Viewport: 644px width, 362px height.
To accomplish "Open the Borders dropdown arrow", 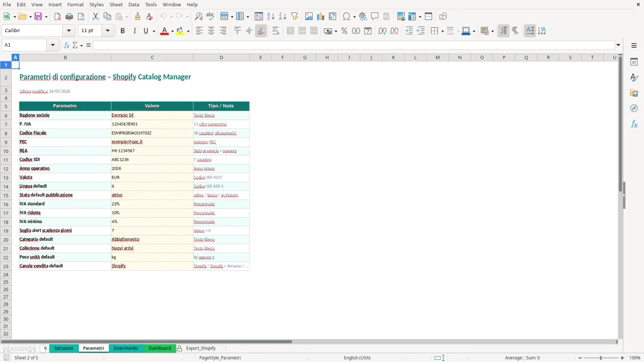I will (442, 31).
